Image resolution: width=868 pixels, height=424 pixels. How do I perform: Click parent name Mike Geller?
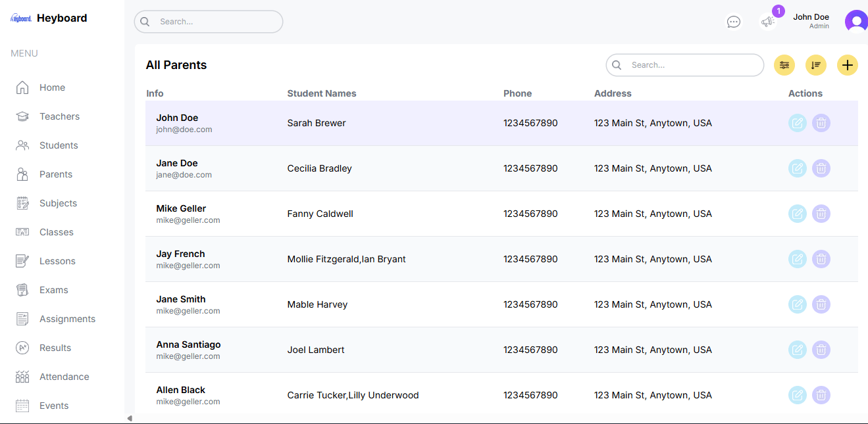pyautogui.click(x=181, y=208)
